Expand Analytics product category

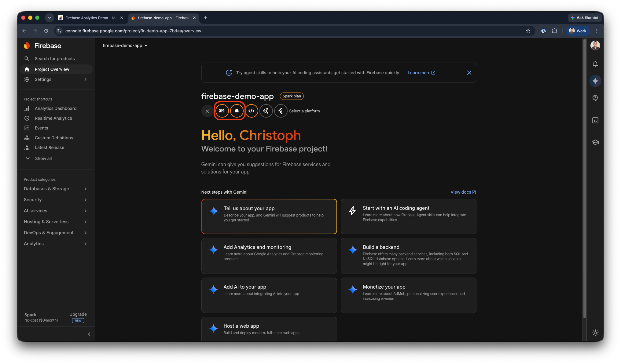[56, 244]
